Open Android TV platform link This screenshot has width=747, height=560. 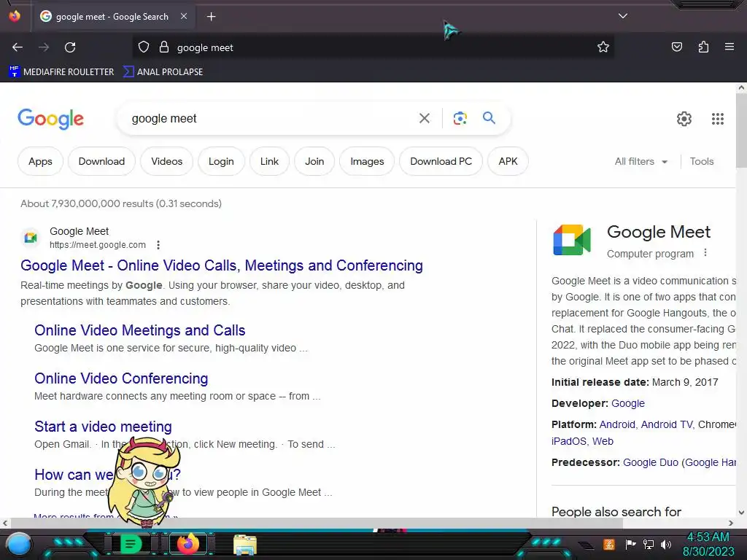click(x=667, y=424)
